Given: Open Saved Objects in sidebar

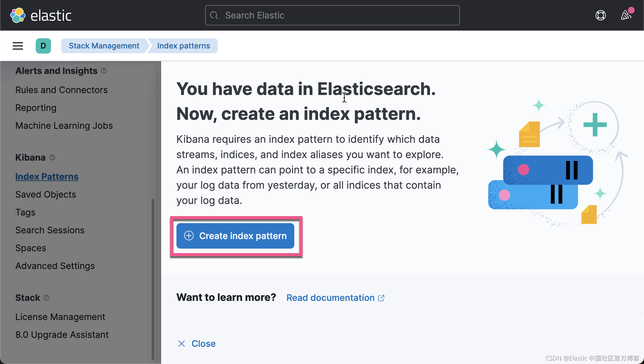Looking at the screenshot, I should pyautogui.click(x=46, y=194).
